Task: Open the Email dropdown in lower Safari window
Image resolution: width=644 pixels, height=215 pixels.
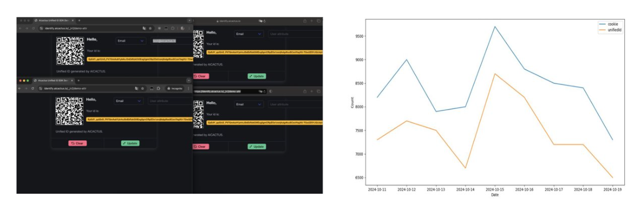Action: pos(249,104)
